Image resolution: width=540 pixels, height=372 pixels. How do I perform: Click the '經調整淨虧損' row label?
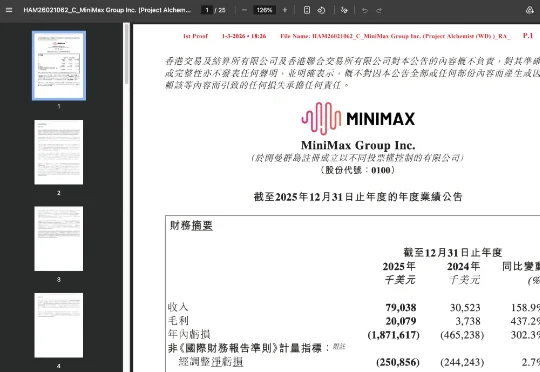point(211,362)
